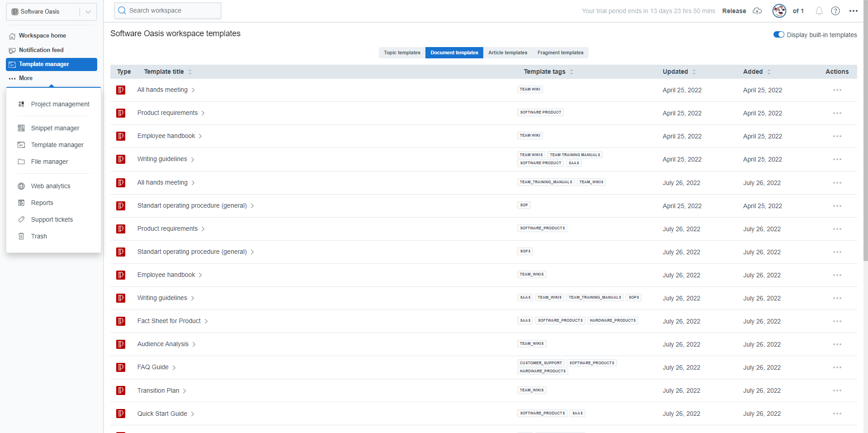Open actions menu for FAQ Guide
The height and width of the screenshot is (433, 868).
click(837, 367)
